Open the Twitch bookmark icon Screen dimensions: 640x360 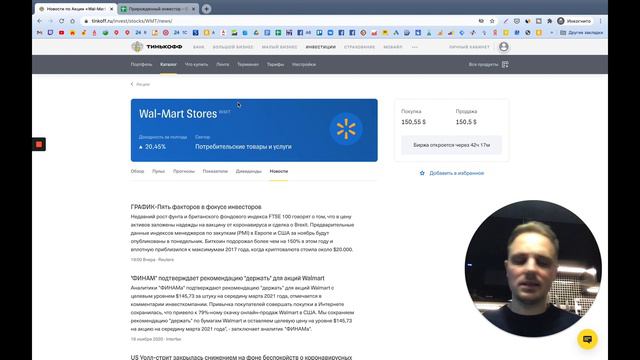51,32
